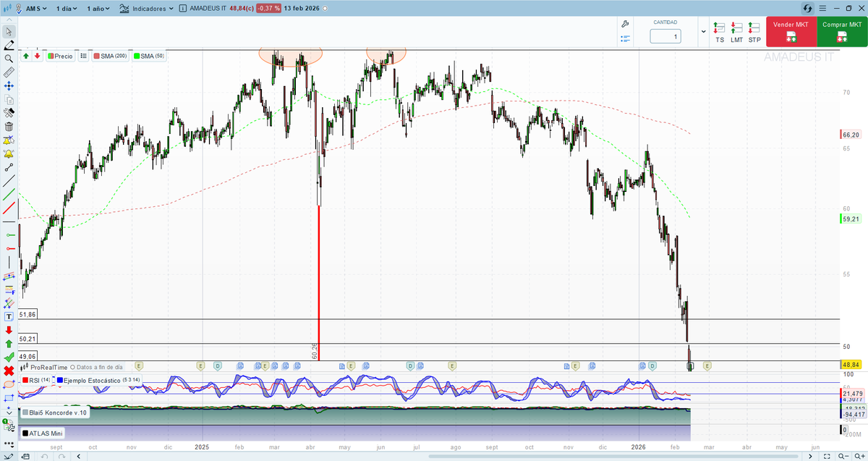Select the green trend line tool
The image size is (868, 461).
click(x=9, y=195)
